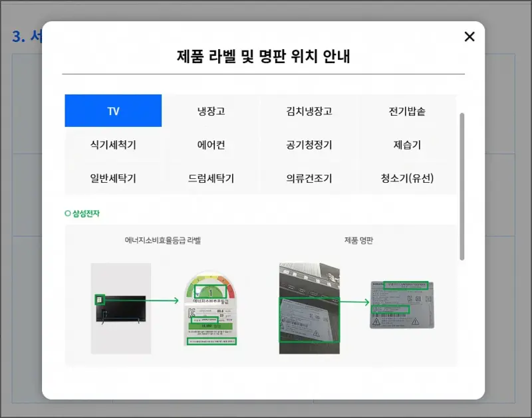Click the product nameplate close-up image
532x418 pixels.
(402, 304)
